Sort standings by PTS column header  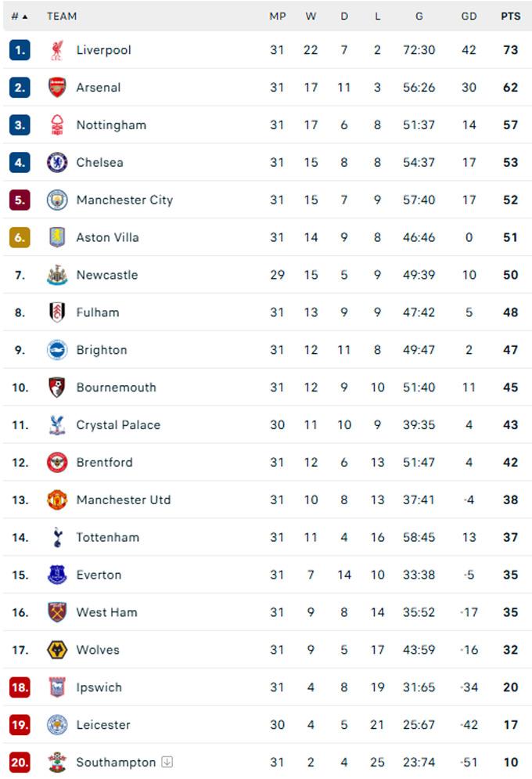point(510,16)
